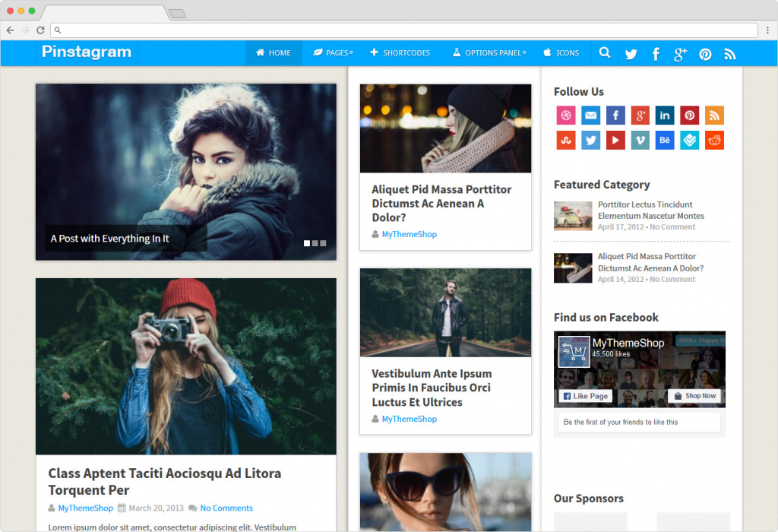Expand the Options Panel menu
This screenshot has height=532, width=778.
(489, 53)
